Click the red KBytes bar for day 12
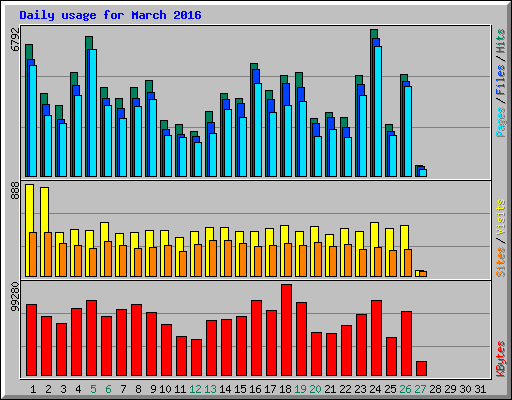512x400 pixels. pyautogui.click(x=196, y=358)
